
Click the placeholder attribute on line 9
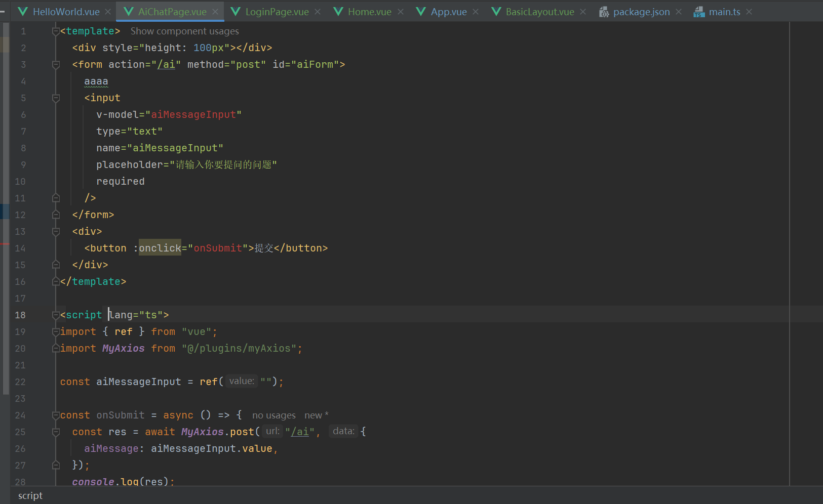[186, 165]
